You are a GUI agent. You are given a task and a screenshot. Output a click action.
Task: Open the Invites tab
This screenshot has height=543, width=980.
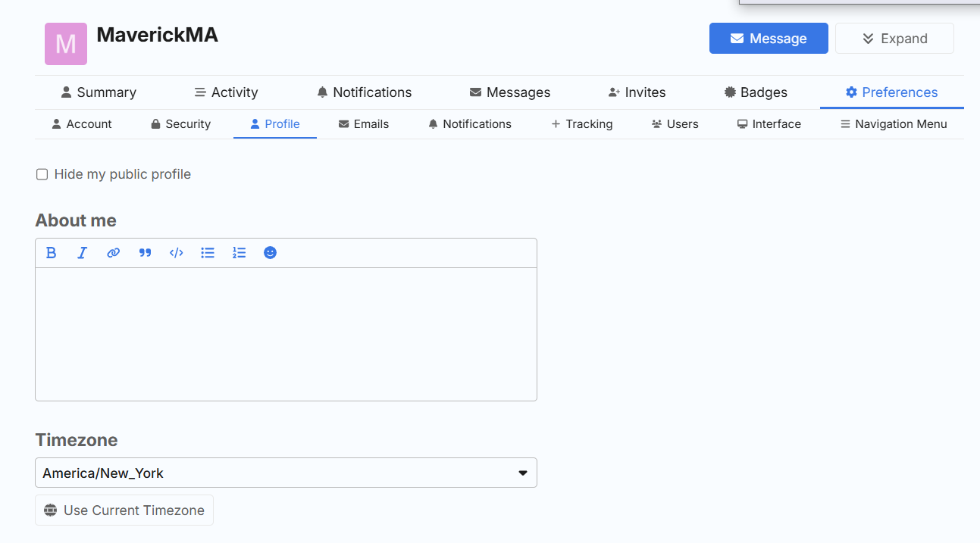(x=637, y=92)
